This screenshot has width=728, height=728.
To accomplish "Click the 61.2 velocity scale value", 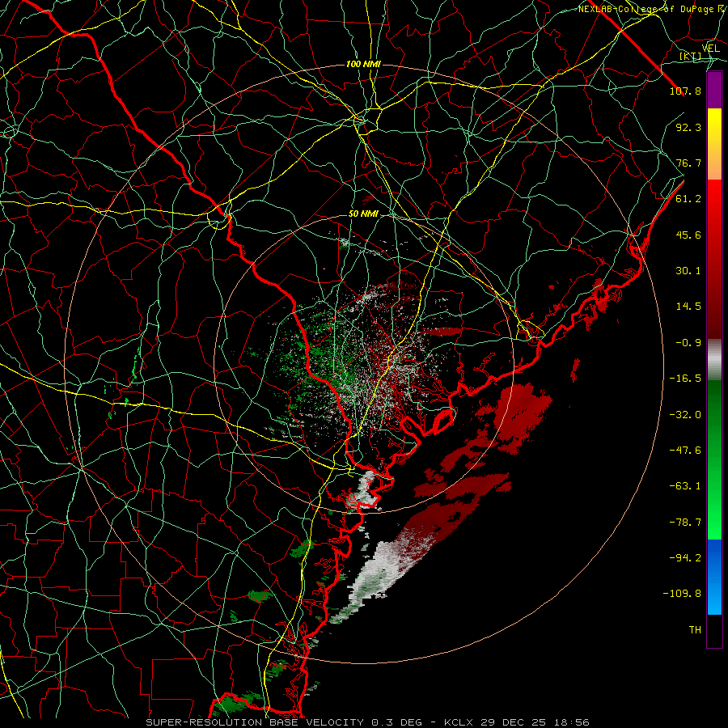I will tap(688, 199).
